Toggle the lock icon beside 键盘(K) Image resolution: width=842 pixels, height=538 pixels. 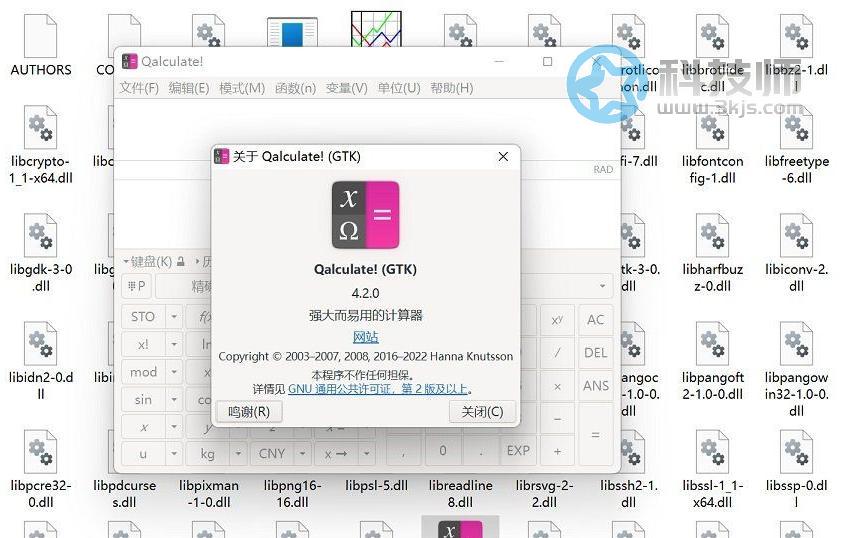[x=181, y=261]
